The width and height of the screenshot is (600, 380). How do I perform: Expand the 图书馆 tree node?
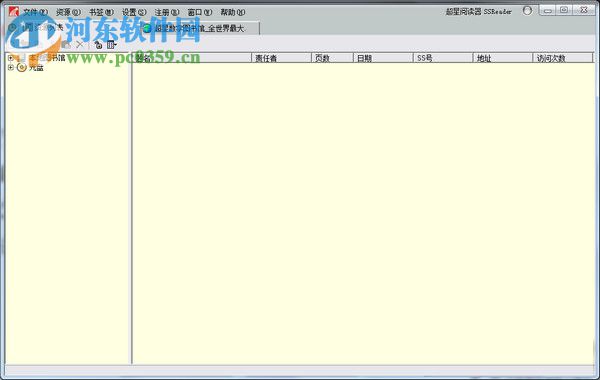11,58
